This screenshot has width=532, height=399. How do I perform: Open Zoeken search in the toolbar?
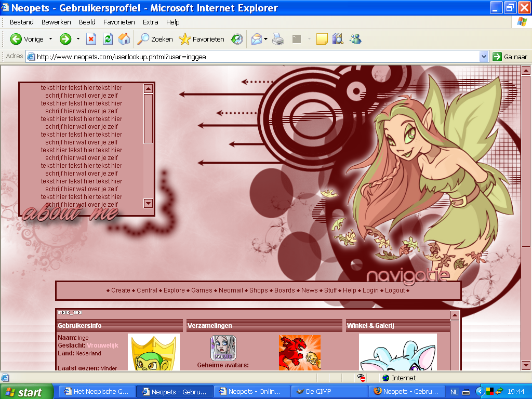pyautogui.click(x=155, y=39)
